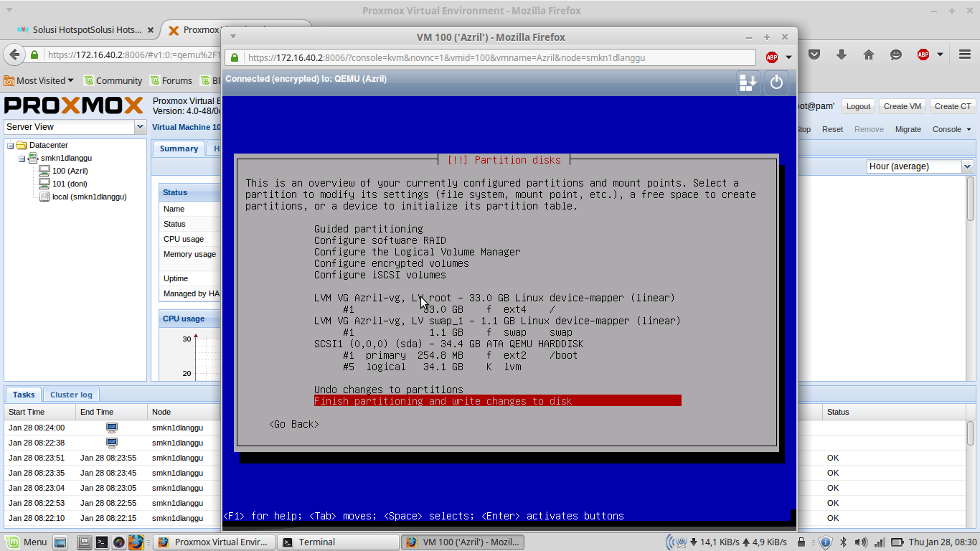Click the lock icon in Proxmox address bar
The width and height of the screenshot is (980, 551).
(x=34, y=55)
